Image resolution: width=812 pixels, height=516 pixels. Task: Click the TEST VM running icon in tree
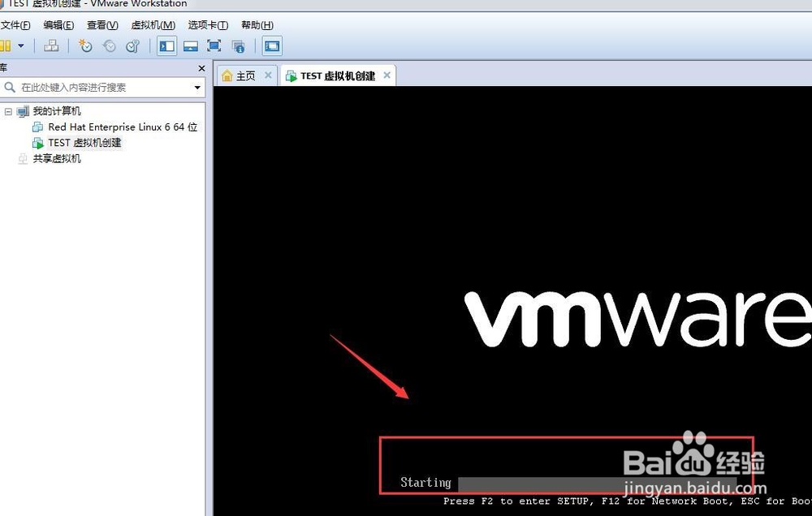pos(38,143)
